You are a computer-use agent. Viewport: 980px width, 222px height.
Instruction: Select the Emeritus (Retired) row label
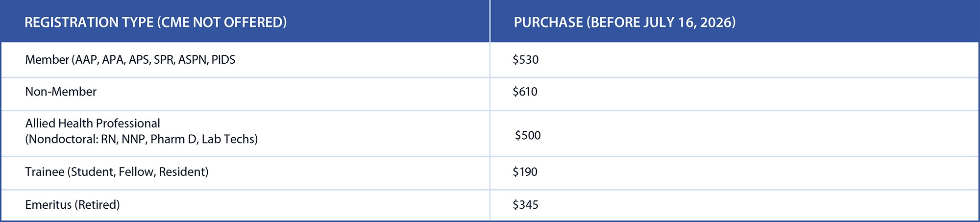(x=72, y=205)
